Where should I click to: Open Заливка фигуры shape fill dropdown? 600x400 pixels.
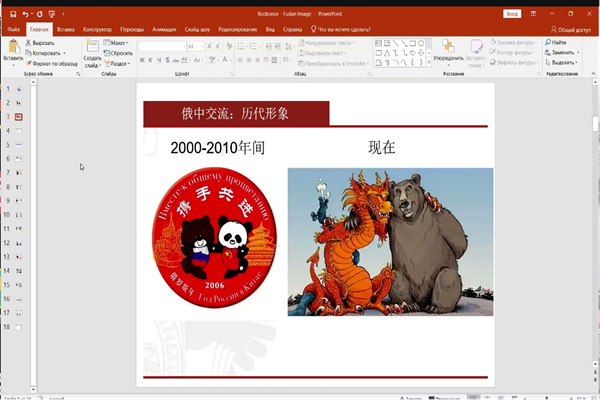tap(514, 42)
